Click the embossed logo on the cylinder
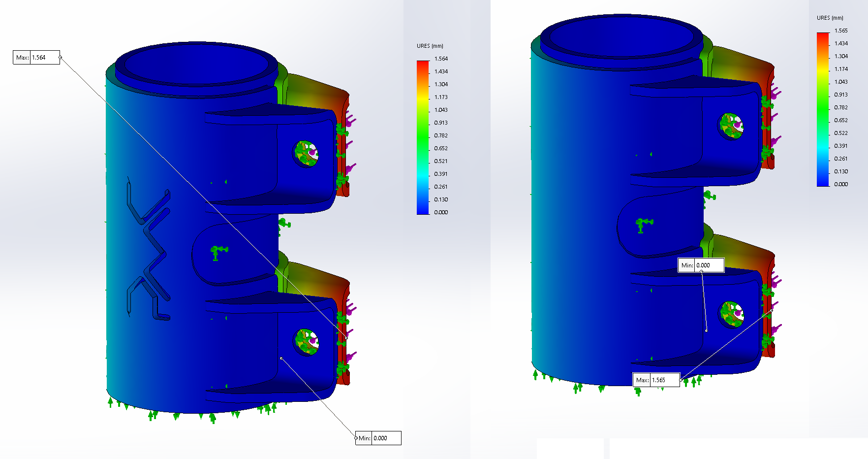Image resolution: width=868 pixels, height=459 pixels. click(x=149, y=249)
